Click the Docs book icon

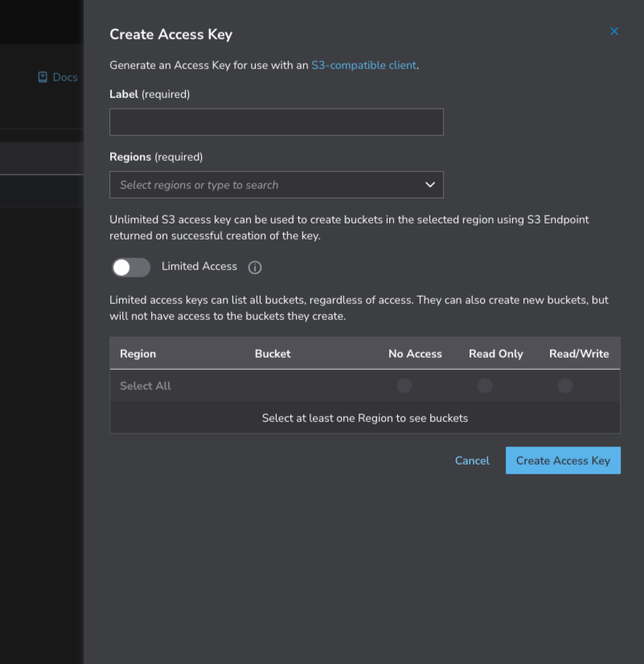click(43, 77)
